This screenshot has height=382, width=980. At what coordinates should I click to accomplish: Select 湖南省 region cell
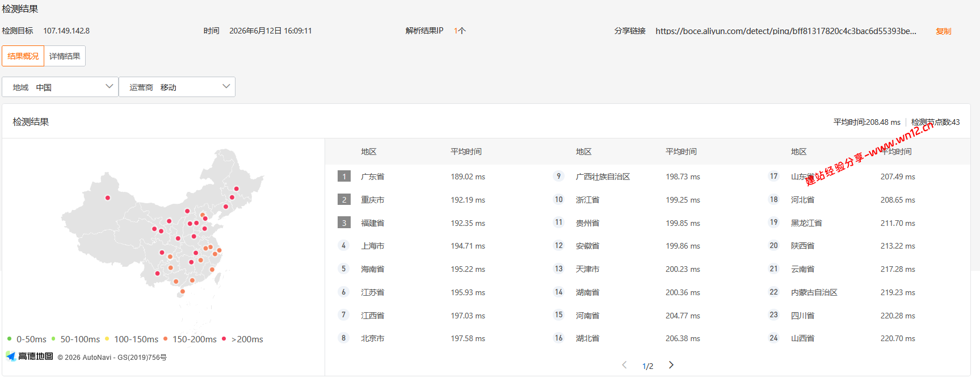pos(587,292)
